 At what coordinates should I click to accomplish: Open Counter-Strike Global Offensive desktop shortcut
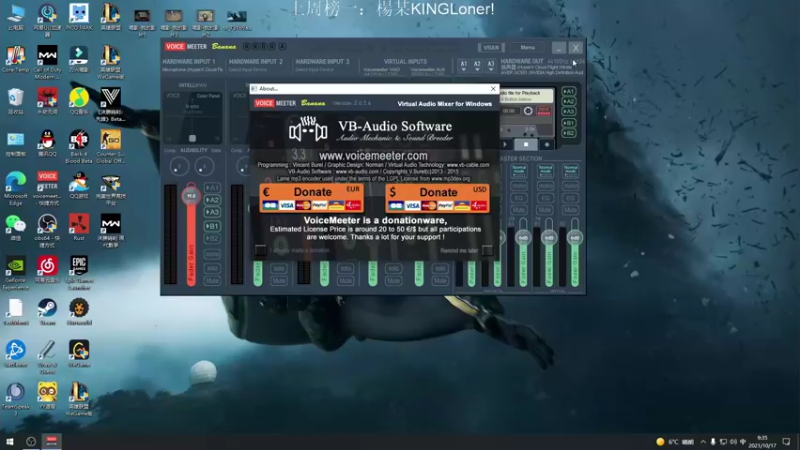[110, 146]
